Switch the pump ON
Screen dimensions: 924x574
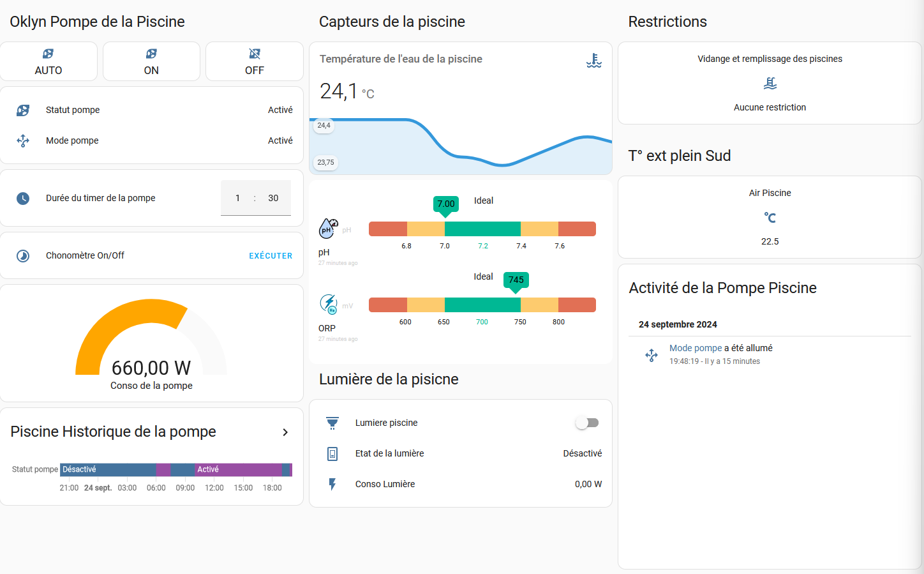151,61
